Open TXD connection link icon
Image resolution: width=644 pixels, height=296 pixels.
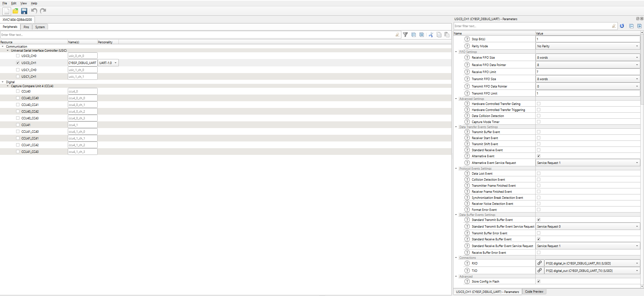click(540, 271)
